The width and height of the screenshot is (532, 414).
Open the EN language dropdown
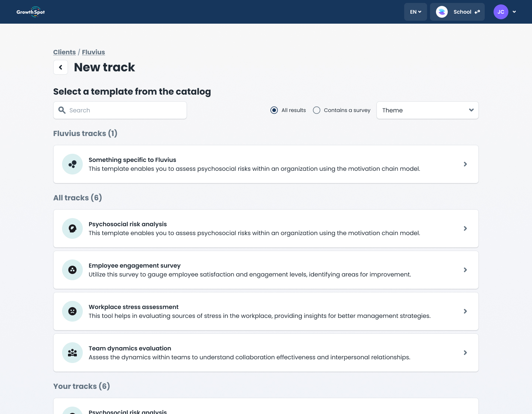[x=415, y=12]
